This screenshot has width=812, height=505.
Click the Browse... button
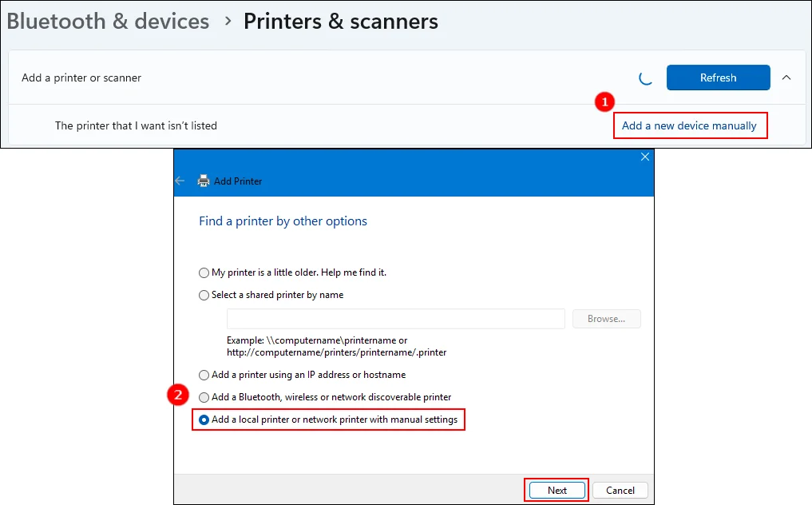pyautogui.click(x=607, y=319)
